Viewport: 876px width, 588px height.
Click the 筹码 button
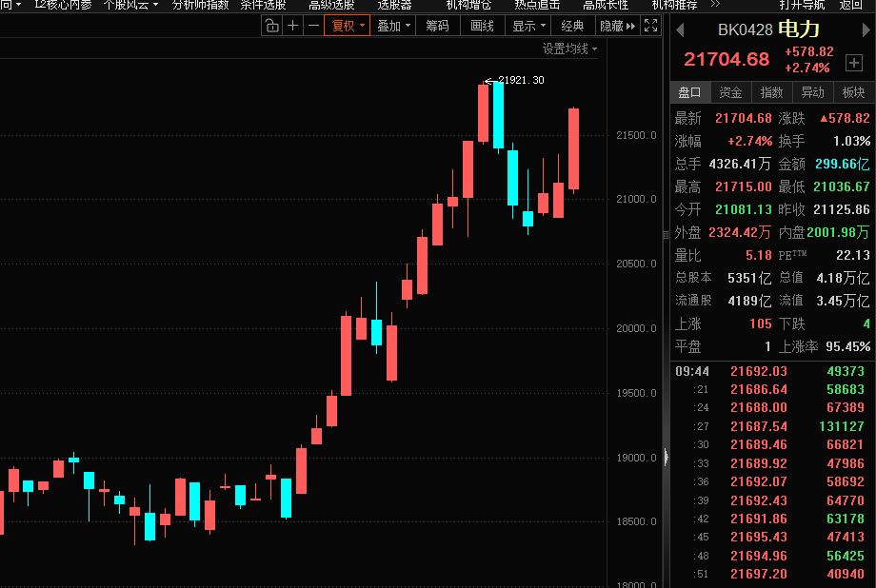pyautogui.click(x=437, y=26)
